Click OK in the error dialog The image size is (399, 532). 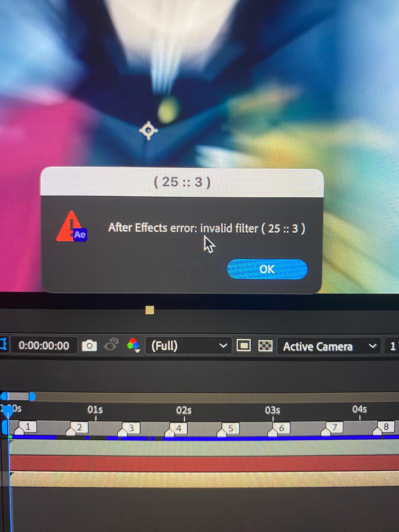coord(267,269)
